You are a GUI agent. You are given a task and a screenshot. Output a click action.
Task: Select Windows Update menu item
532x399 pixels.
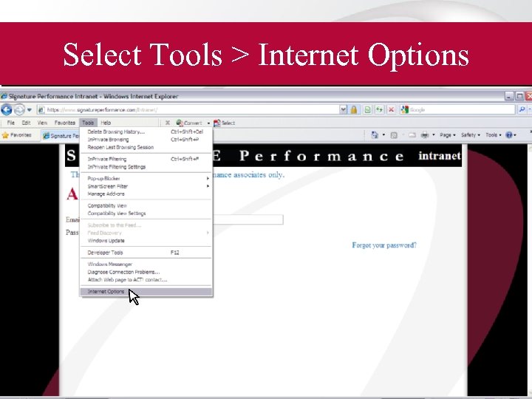pos(146,241)
